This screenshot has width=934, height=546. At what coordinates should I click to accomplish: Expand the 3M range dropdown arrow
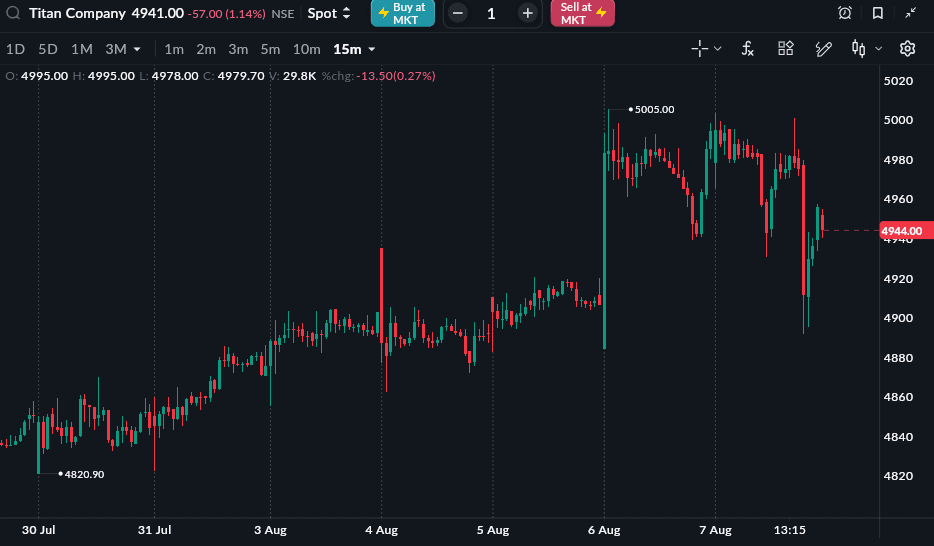[x=137, y=49]
